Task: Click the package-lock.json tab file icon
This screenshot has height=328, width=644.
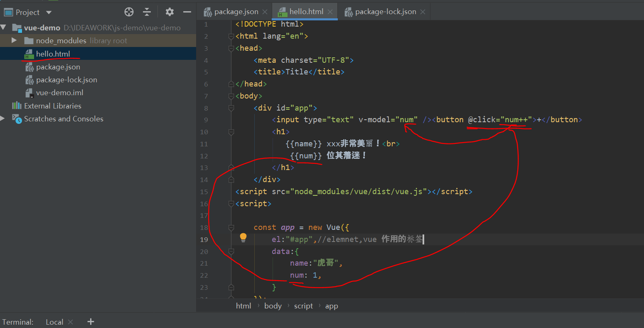Action: [349, 12]
